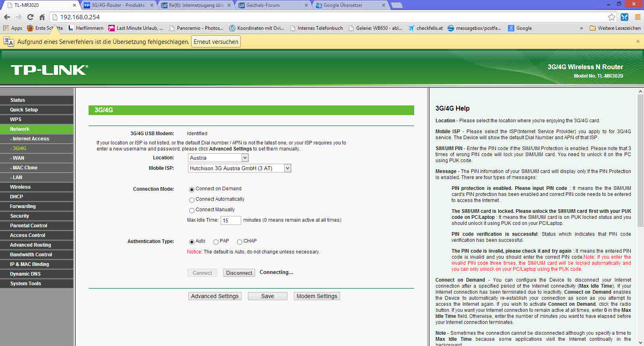Viewport: 644px width, 346px height.
Task: Click the TP-LINK logo
Action: click(49, 70)
